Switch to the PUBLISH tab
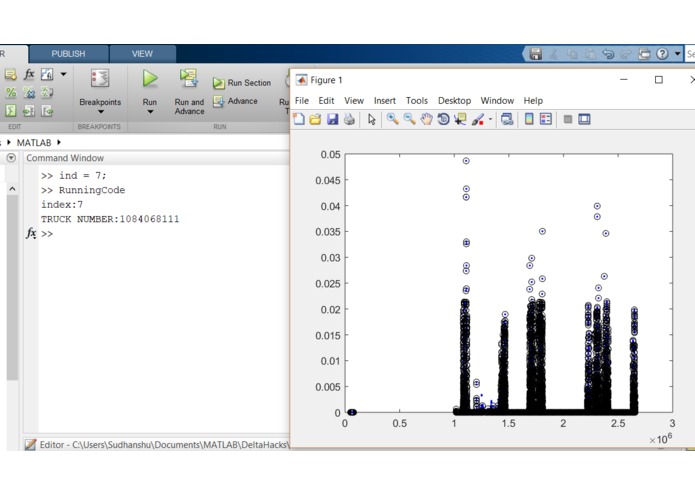 (x=68, y=54)
